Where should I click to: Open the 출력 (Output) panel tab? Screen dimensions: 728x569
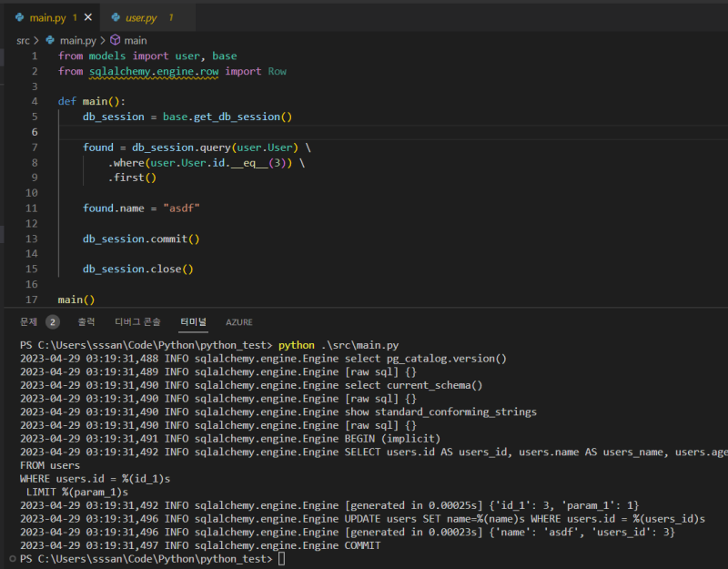coord(86,321)
